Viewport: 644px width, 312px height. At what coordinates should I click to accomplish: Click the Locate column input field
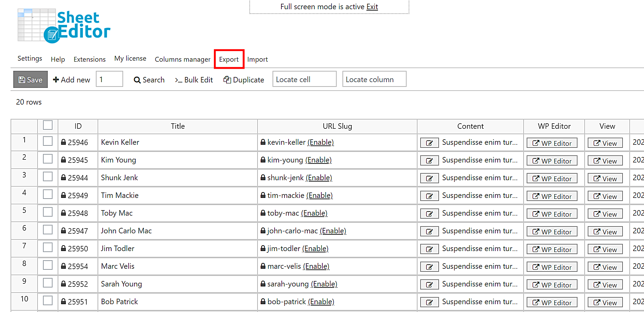click(x=374, y=79)
